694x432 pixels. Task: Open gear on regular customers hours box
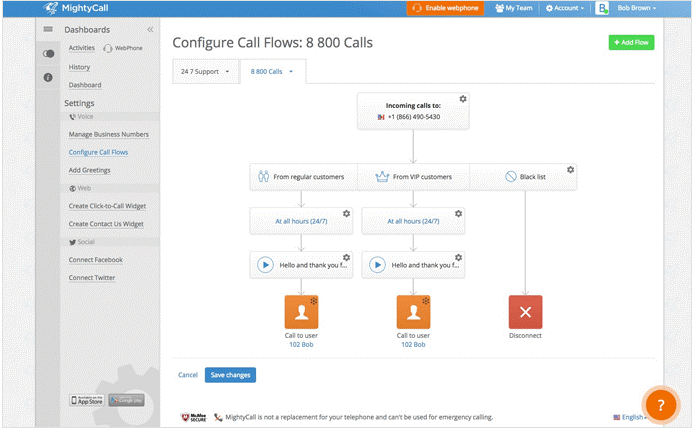pos(346,213)
